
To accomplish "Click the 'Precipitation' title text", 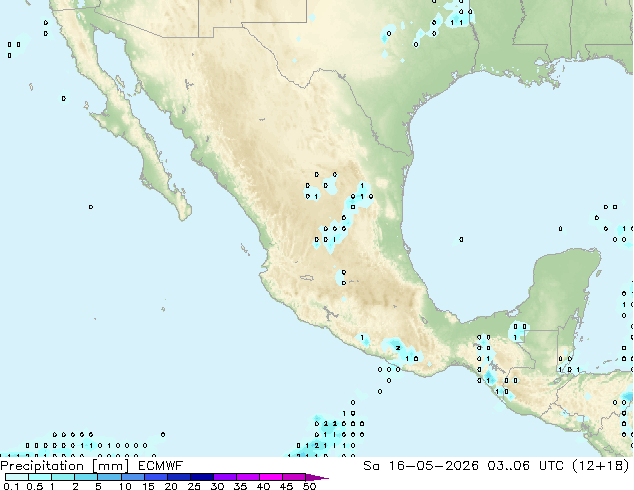I will 42,466.
